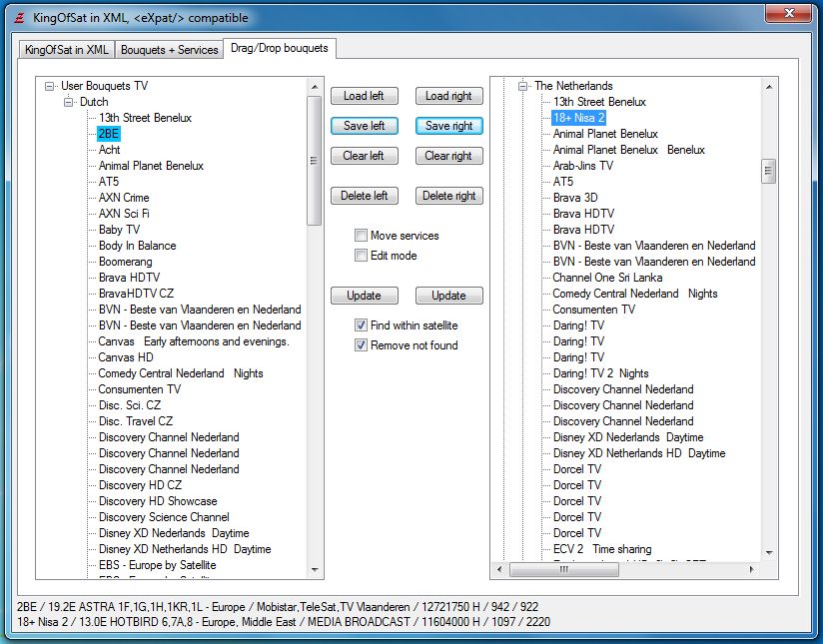The width and height of the screenshot is (823, 644).
Task: Select the Drag/Drop bouquets tab
Action: click(x=280, y=48)
